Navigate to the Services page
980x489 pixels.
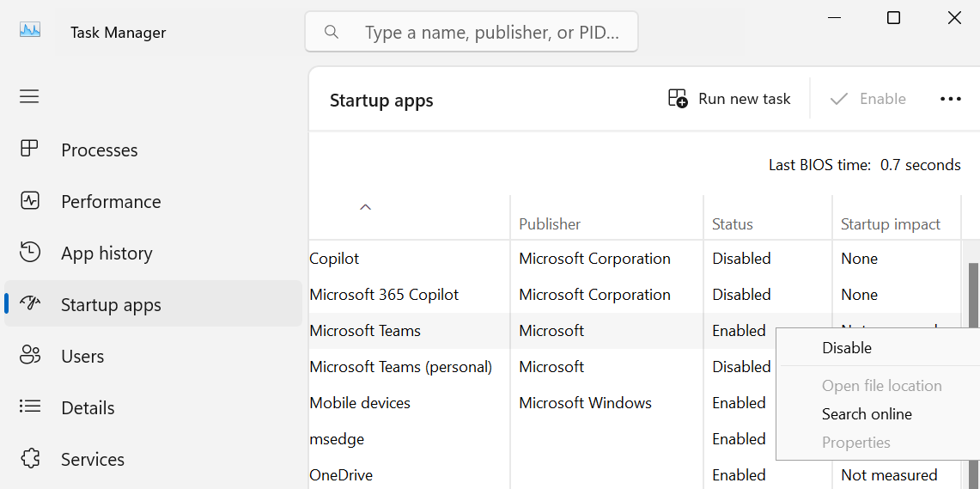click(93, 459)
